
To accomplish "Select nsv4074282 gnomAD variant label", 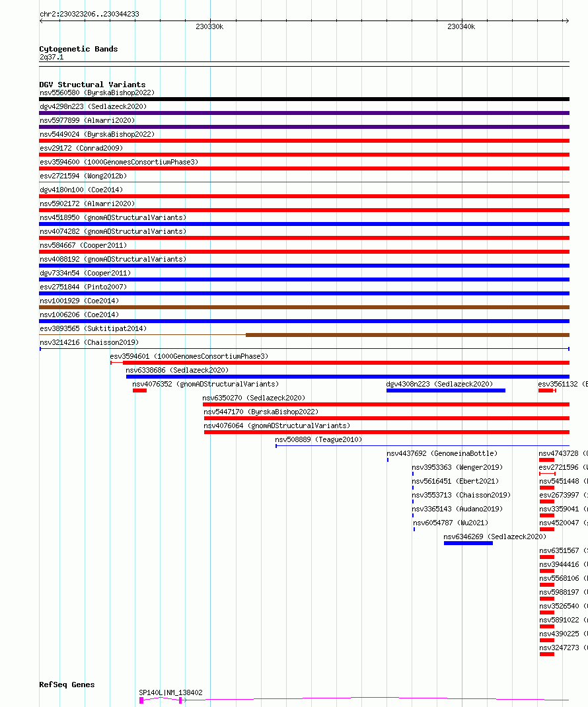I will point(113,231).
